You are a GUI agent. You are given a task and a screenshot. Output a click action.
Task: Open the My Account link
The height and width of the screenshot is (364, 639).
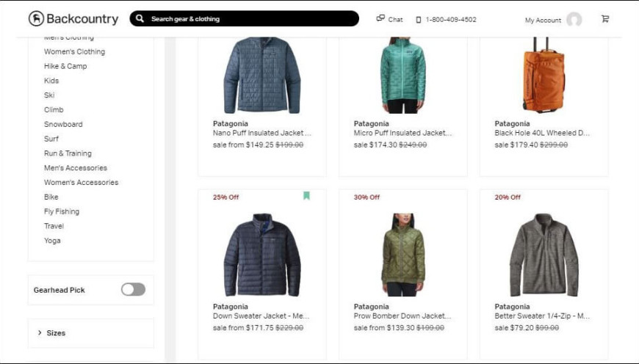pos(543,20)
